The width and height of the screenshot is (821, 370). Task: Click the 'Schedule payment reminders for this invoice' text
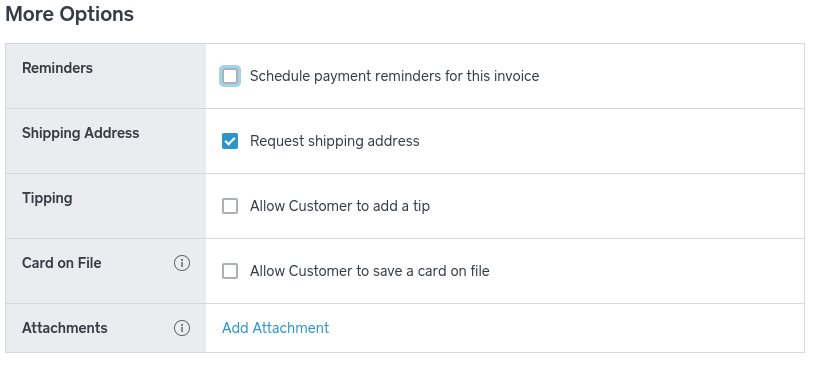[x=394, y=76]
